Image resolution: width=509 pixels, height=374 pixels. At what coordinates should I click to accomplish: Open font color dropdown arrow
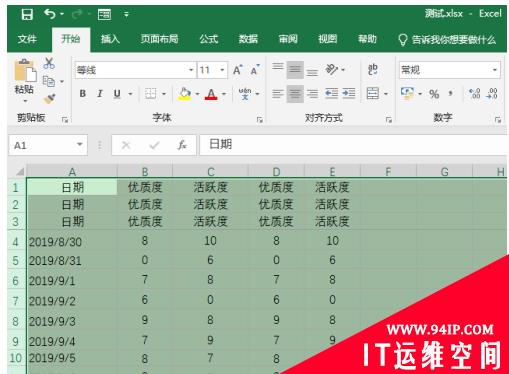click(224, 94)
